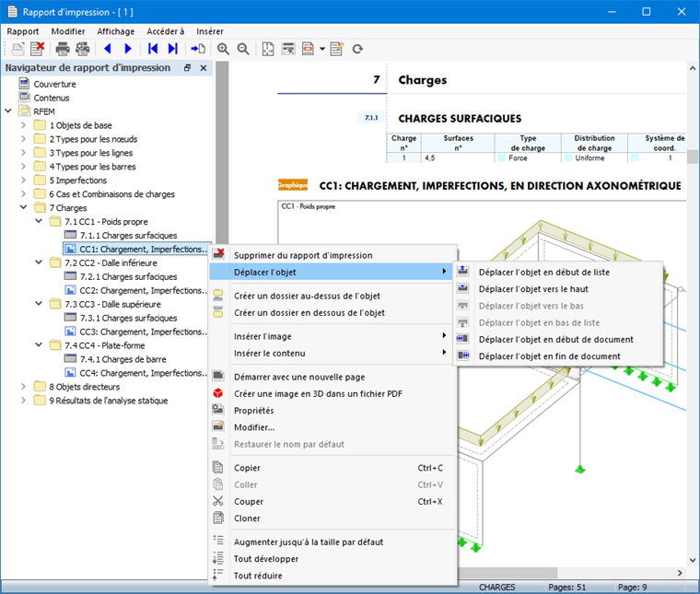700x594 pixels.
Task: Select Créer un dossier en dessous de l'objet
Action: pyautogui.click(x=333, y=313)
